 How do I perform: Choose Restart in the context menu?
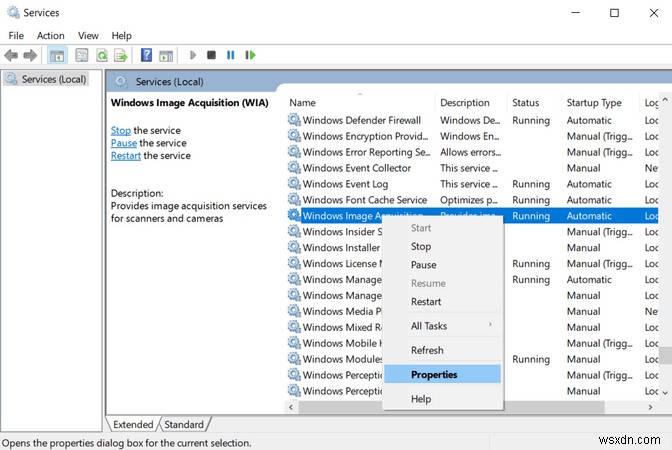tap(443, 302)
